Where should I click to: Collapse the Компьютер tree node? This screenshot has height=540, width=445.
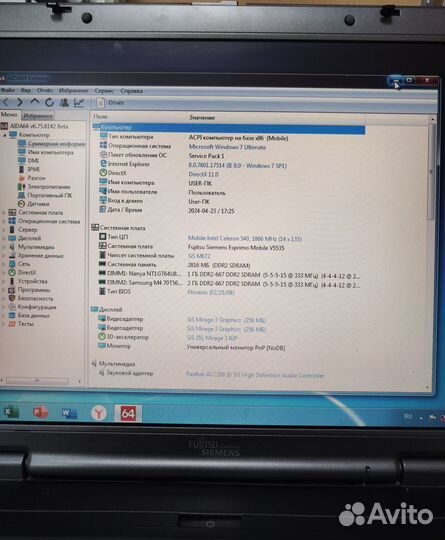click(4, 135)
